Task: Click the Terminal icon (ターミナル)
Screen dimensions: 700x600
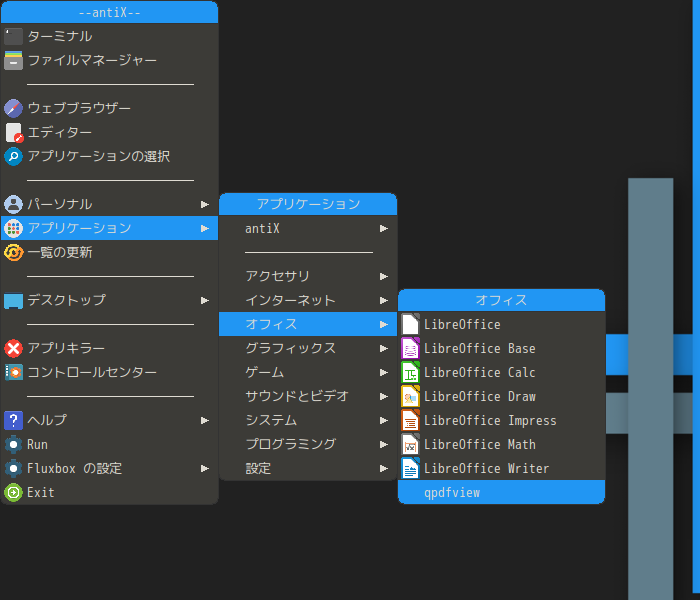Action: [x=13, y=36]
